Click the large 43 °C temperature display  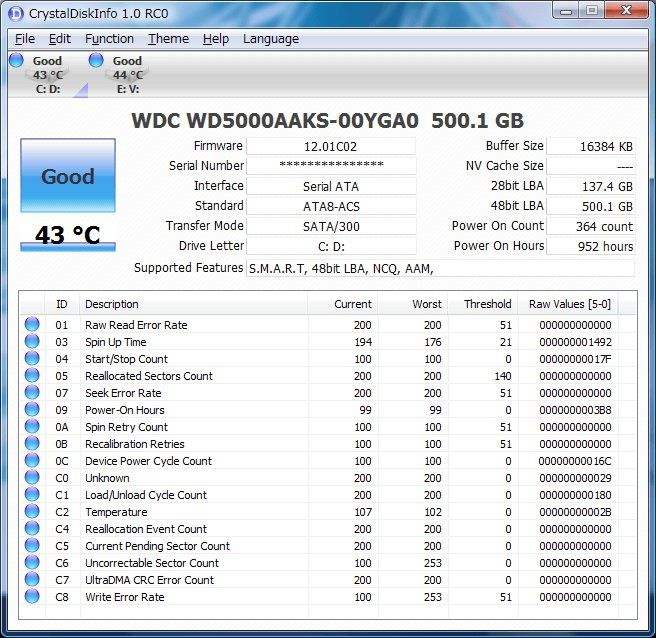[x=68, y=234]
